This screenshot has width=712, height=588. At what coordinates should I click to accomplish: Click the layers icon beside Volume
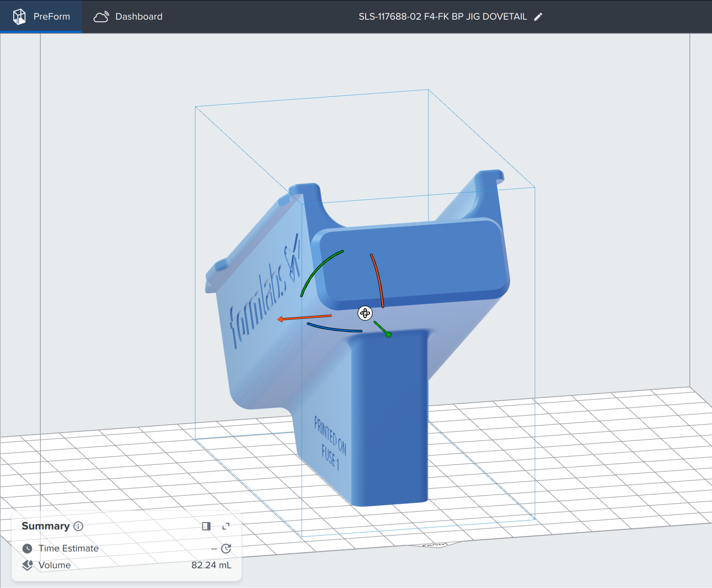coord(28,565)
